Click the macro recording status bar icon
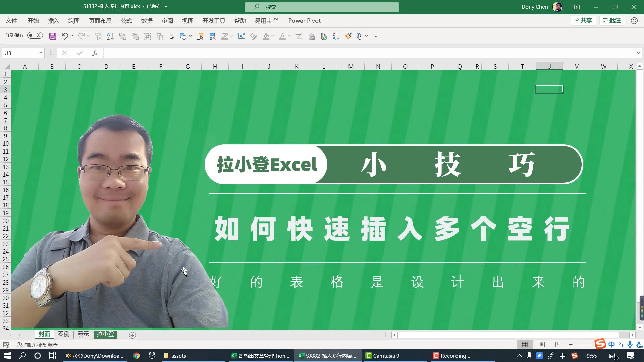Screen dimensions: 644x362 coord(6,345)
